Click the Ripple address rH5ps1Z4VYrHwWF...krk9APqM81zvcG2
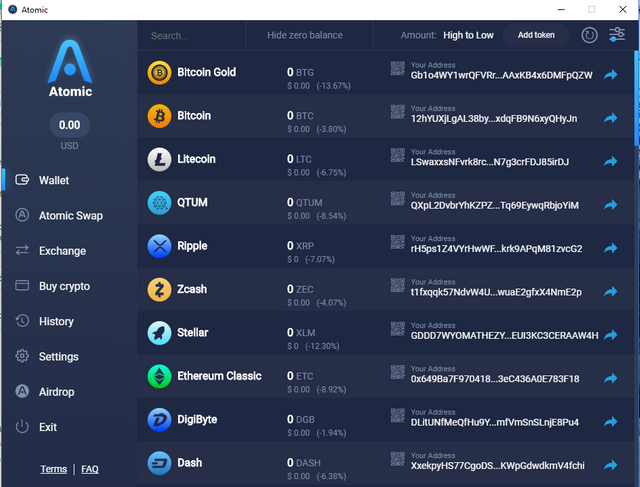640x487 pixels. point(496,249)
